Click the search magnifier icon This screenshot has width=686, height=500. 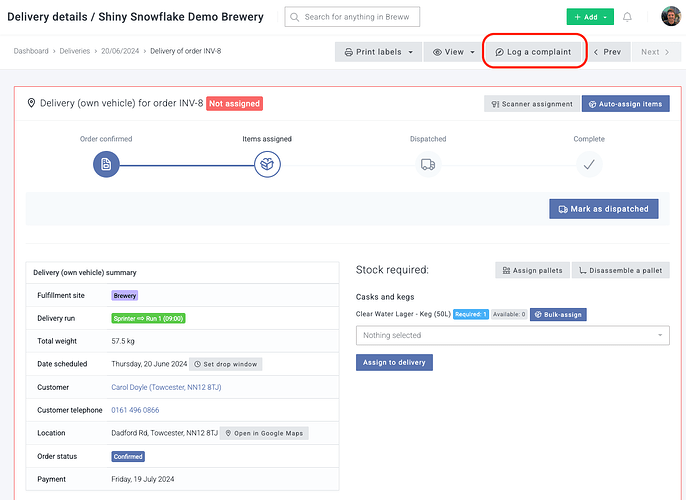coord(294,17)
